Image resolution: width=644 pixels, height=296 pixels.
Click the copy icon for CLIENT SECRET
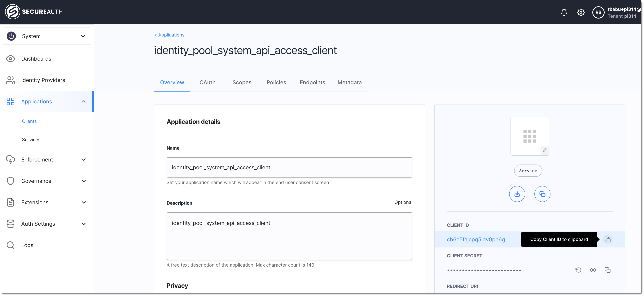point(608,270)
